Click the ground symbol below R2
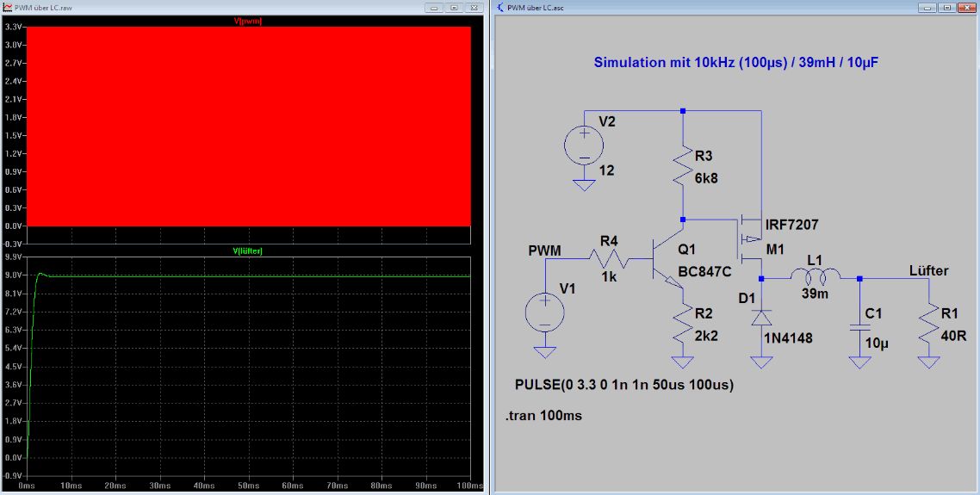Screen dimensions: 980x495 [683, 362]
